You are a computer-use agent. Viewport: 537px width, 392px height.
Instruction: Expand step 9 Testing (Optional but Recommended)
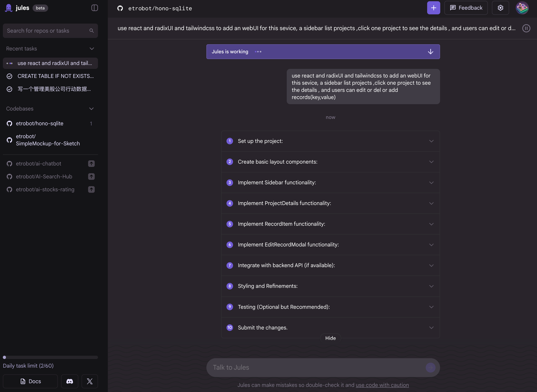(330, 307)
